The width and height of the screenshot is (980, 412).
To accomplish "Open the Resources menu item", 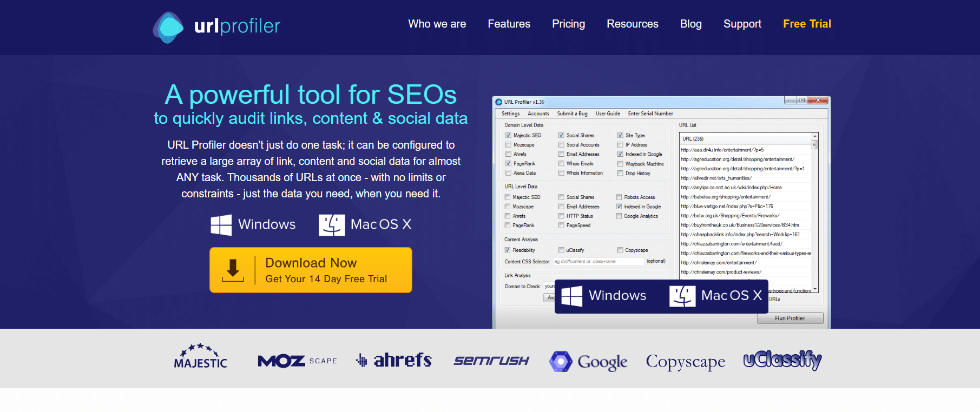I will tap(633, 24).
